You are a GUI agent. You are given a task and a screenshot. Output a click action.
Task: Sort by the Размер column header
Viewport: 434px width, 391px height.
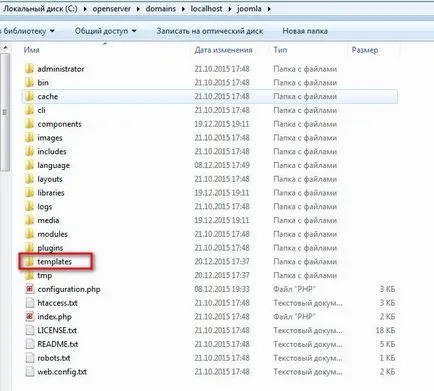point(365,50)
